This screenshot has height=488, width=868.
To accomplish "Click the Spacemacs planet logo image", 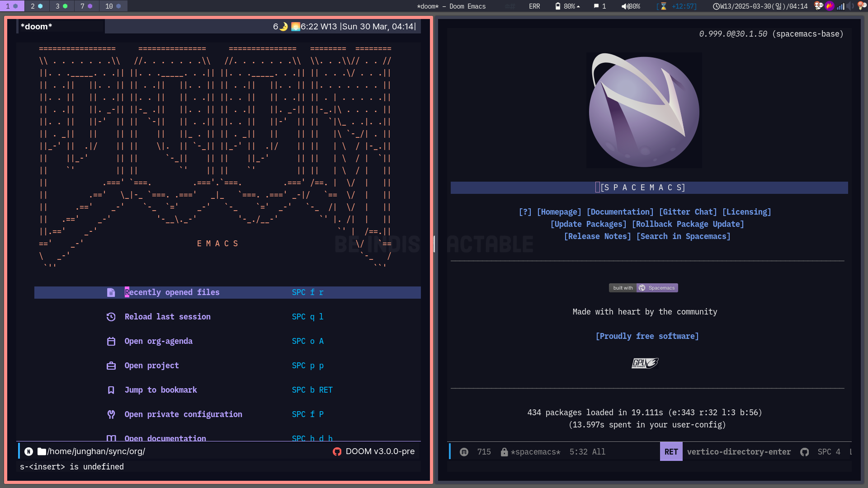I will pos(644,110).
